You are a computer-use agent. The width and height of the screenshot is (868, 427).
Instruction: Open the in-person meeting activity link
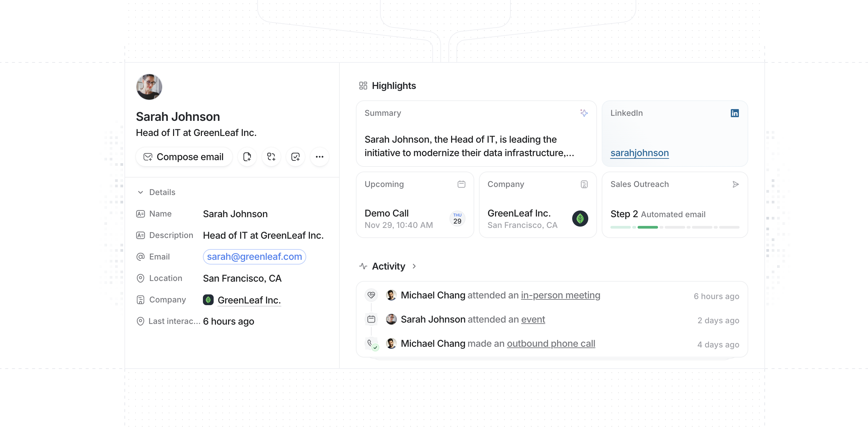[560, 295]
